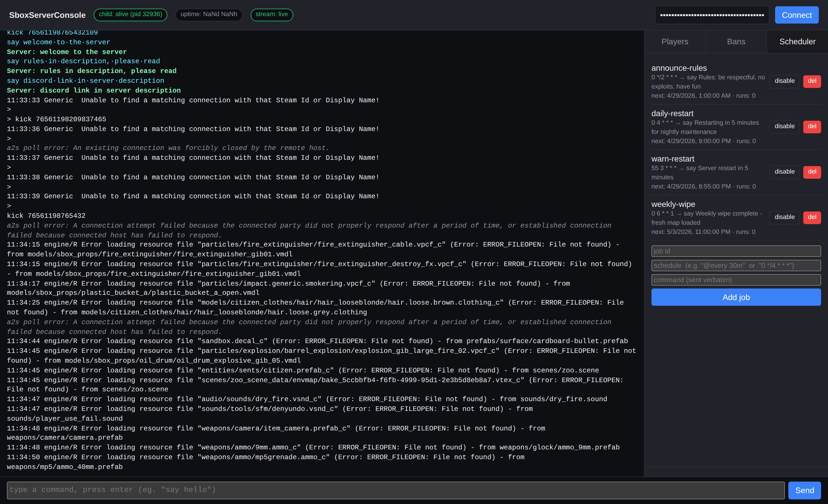This screenshot has height=504, width=828.
Task: Click the 11:34:50 mp5grenade.ammo_c error line
Action: [x=265, y=462]
